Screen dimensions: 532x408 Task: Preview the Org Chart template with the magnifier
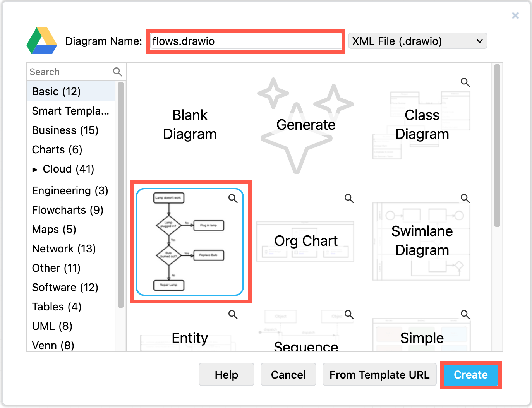tap(349, 198)
